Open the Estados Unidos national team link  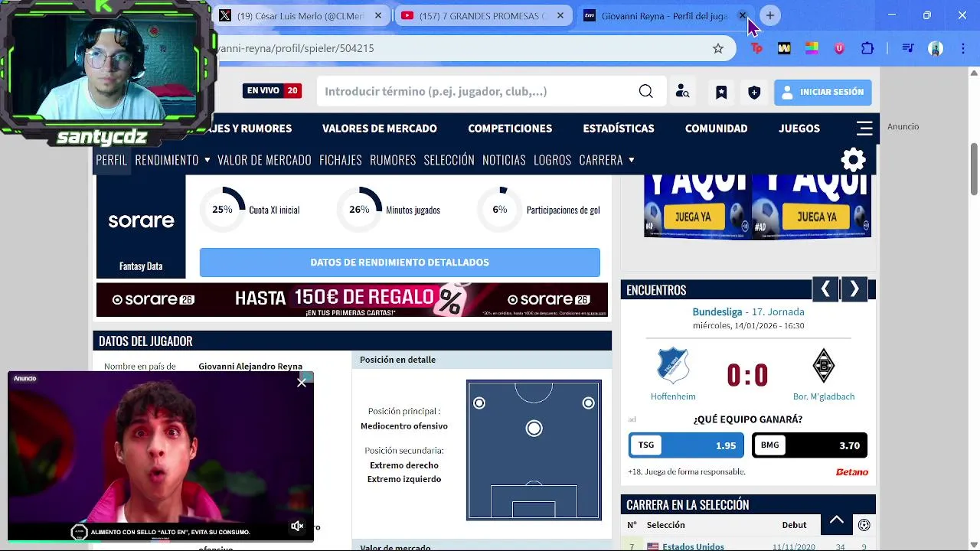click(x=693, y=546)
